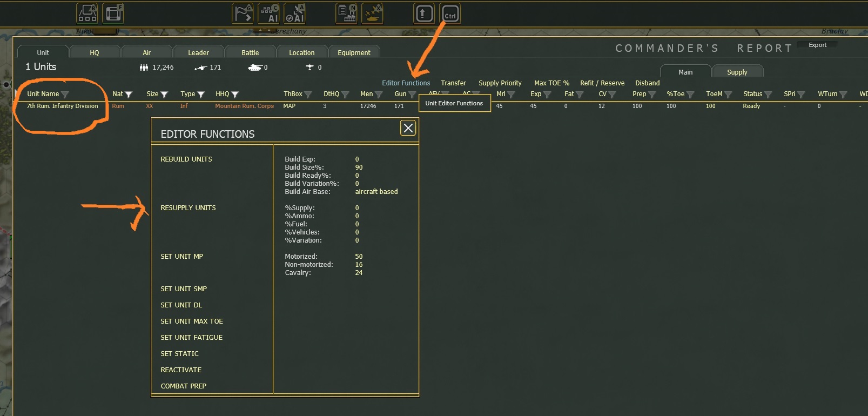The height and width of the screenshot is (416, 868).
Task: Click REACTIVATE option
Action: pyautogui.click(x=181, y=370)
